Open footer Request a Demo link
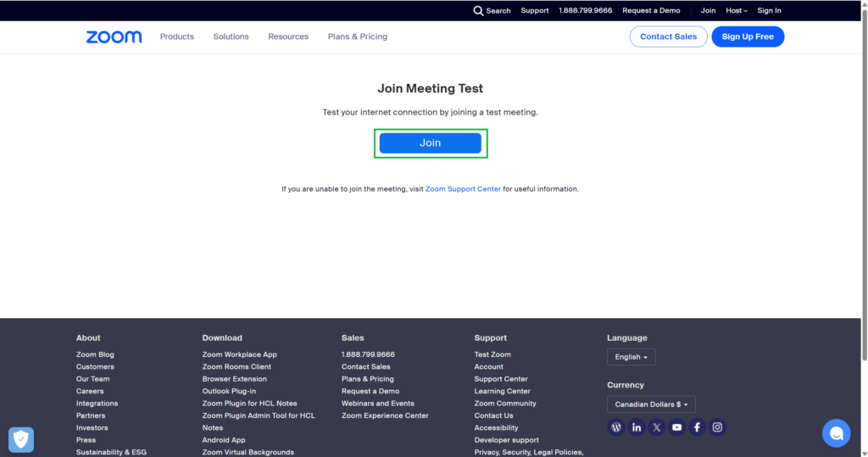Screen dimensions: 868x457 370,391
